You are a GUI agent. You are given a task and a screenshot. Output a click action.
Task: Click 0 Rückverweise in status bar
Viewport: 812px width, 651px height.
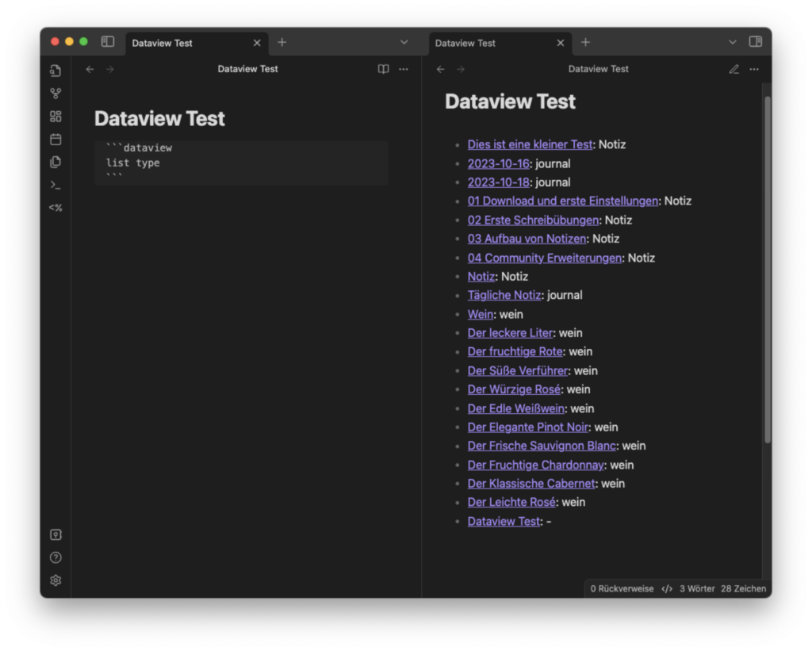click(622, 589)
